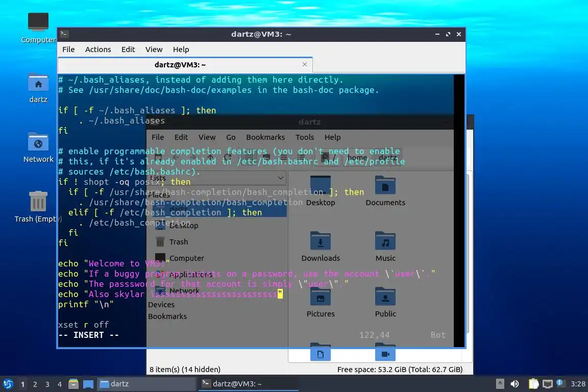Click the file manager's vertical scrollbar

468,253
